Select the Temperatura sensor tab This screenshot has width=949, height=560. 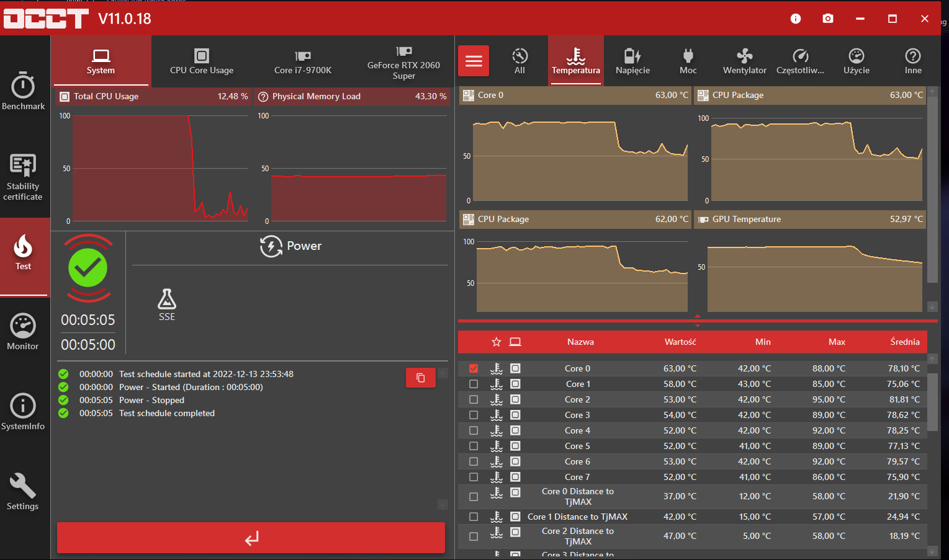pyautogui.click(x=576, y=61)
